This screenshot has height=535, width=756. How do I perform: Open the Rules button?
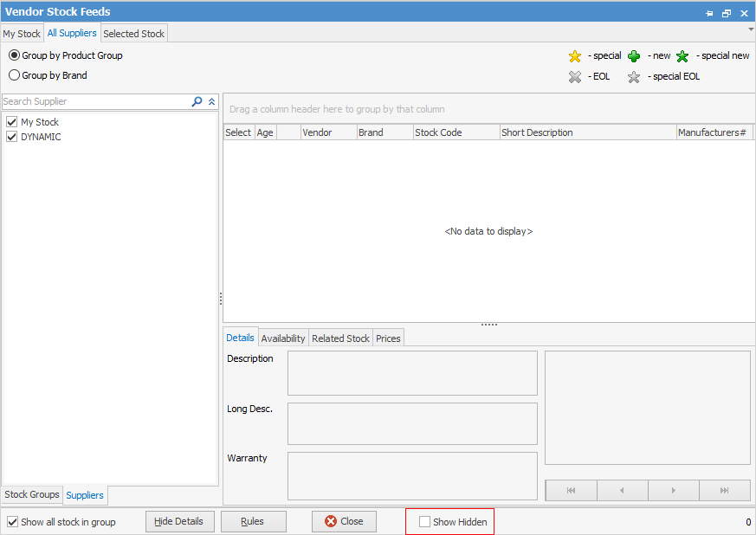pos(253,521)
